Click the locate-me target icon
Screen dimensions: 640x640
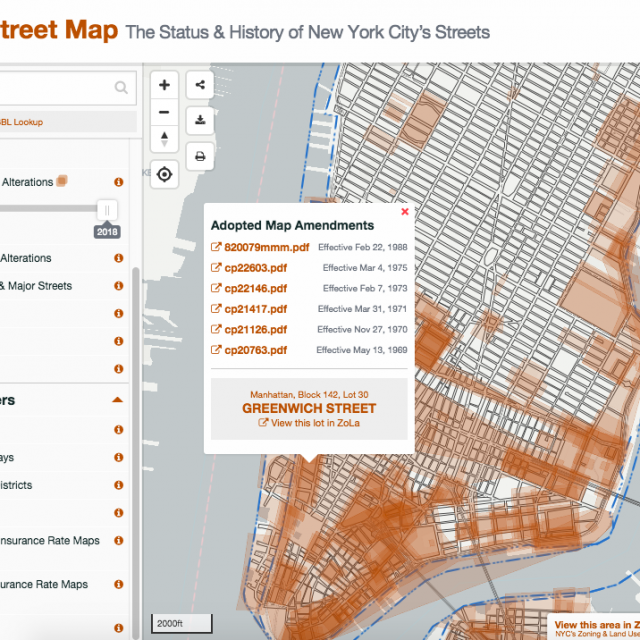point(165,175)
